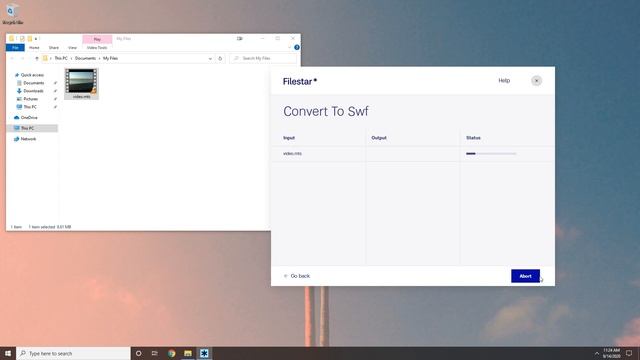Open Explorer help question mark icon
This screenshot has height=360, width=640.
[297, 47]
